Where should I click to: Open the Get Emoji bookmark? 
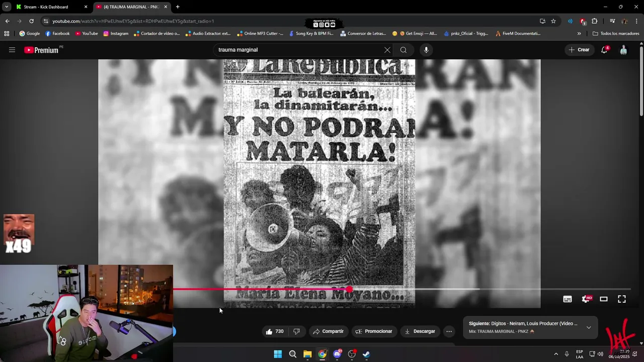pos(415,34)
